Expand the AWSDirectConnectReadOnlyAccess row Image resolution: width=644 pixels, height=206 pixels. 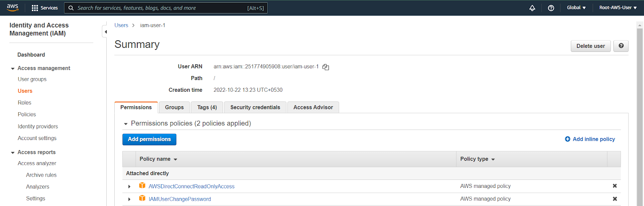[129, 186]
